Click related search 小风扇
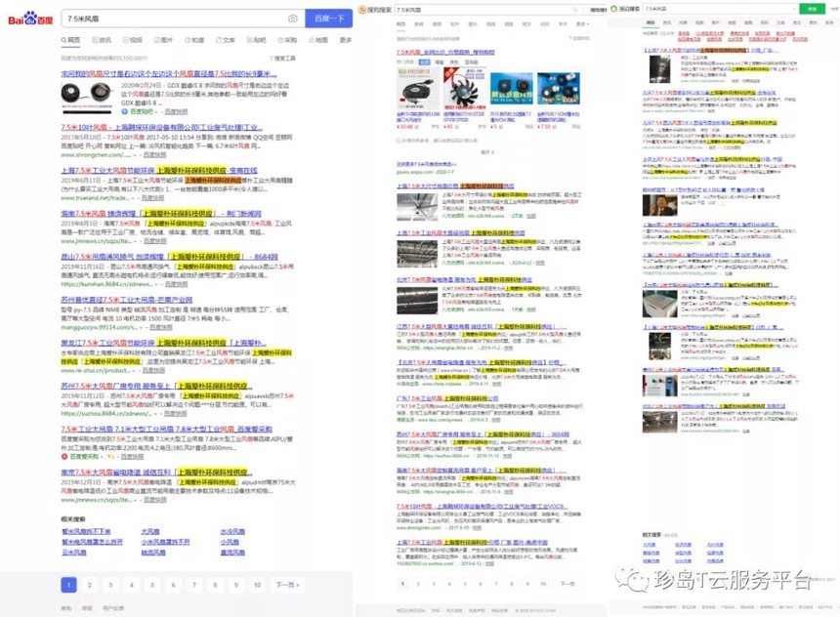Image resolution: width=840 pixels, height=617 pixels. (230, 542)
